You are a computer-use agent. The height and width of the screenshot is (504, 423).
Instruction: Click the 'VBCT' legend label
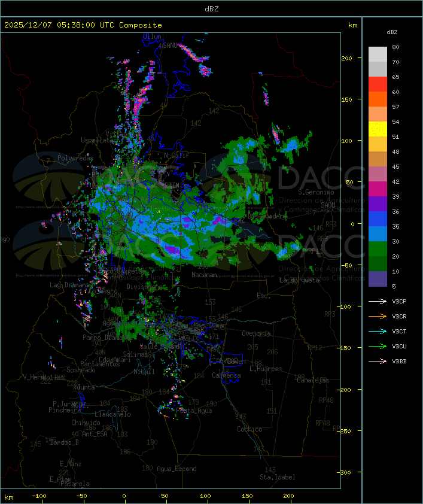pyautogui.click(x=399, y=332)
